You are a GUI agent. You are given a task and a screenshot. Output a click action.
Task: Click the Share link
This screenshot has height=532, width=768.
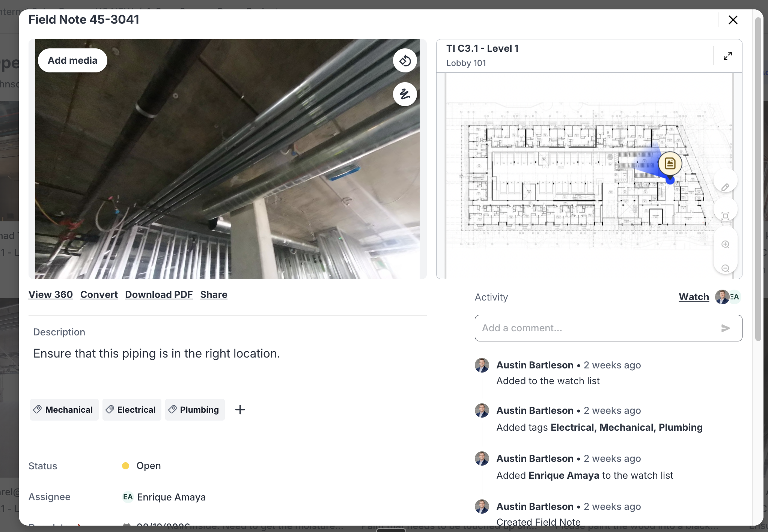(214, 295)
